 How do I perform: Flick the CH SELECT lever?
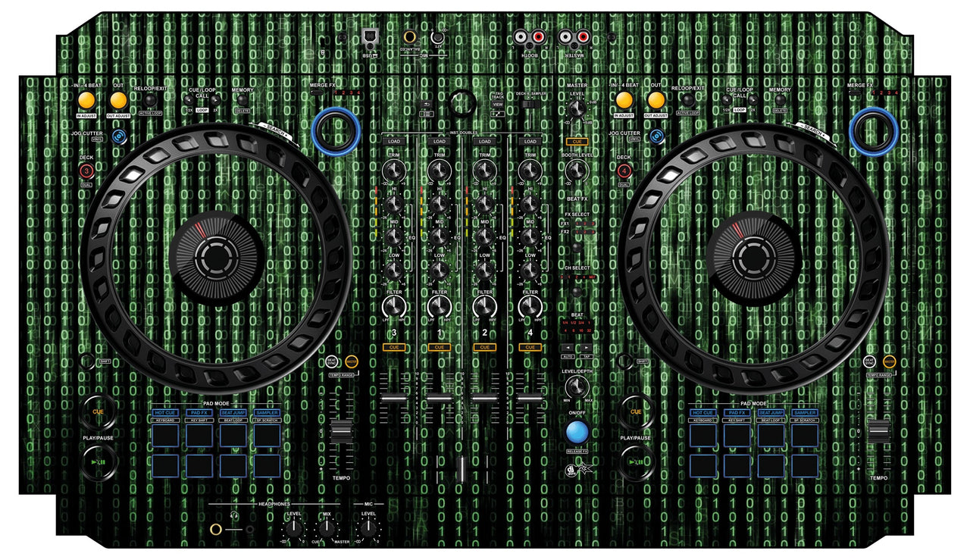click(x=577, y=292)
